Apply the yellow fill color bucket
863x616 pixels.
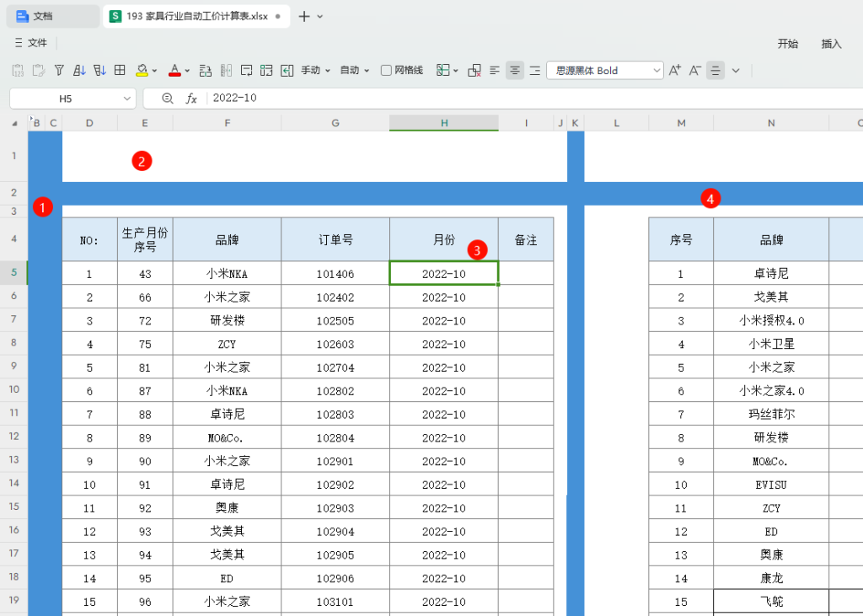pos(142,71)
